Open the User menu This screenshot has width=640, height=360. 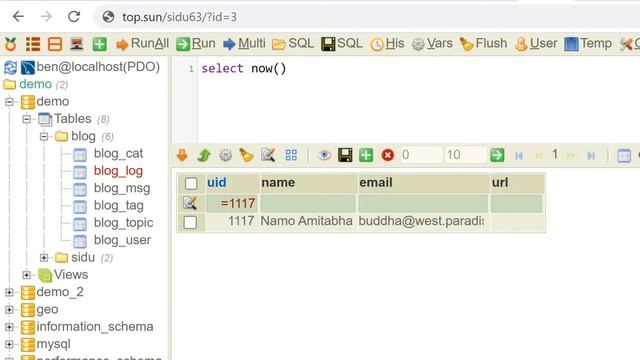536,43
